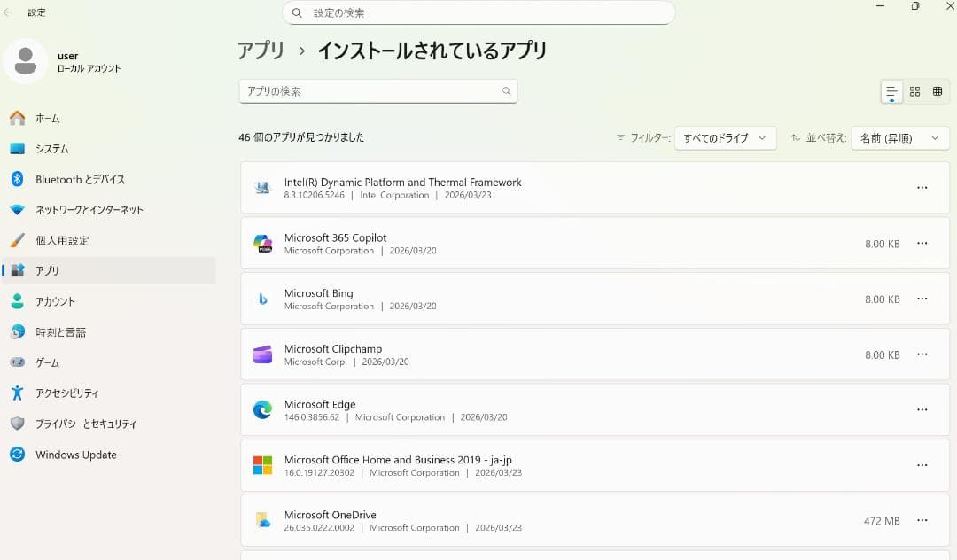Click the Time and language globe icon
Screen dimensions: 957x560
point(17,331)
